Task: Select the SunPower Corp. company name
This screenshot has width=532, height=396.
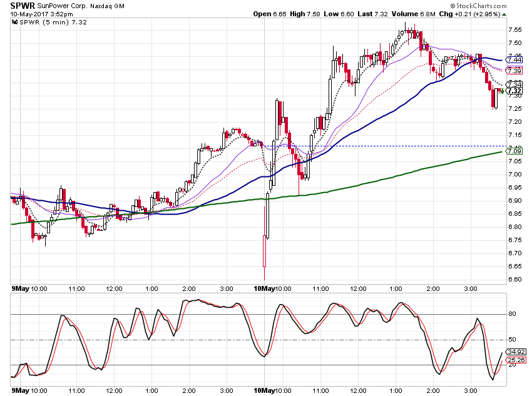Action: 62,6
